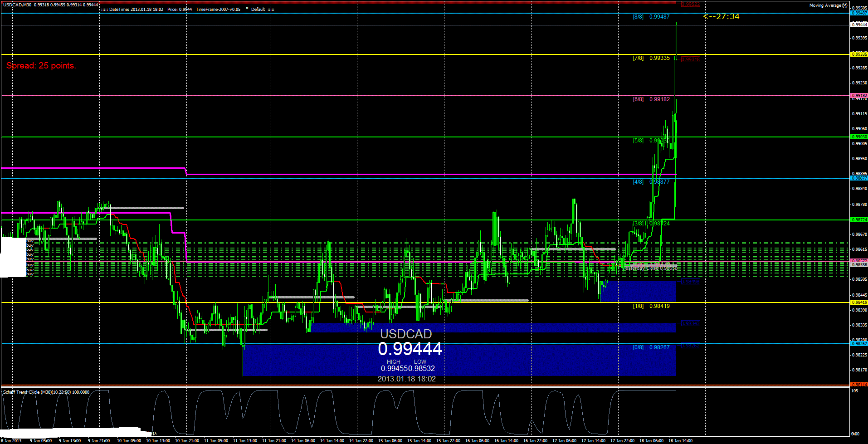Click the green 0.99030 price axis tag
Image resolution: width=868 pixels, height=444 pixels.
859,137
